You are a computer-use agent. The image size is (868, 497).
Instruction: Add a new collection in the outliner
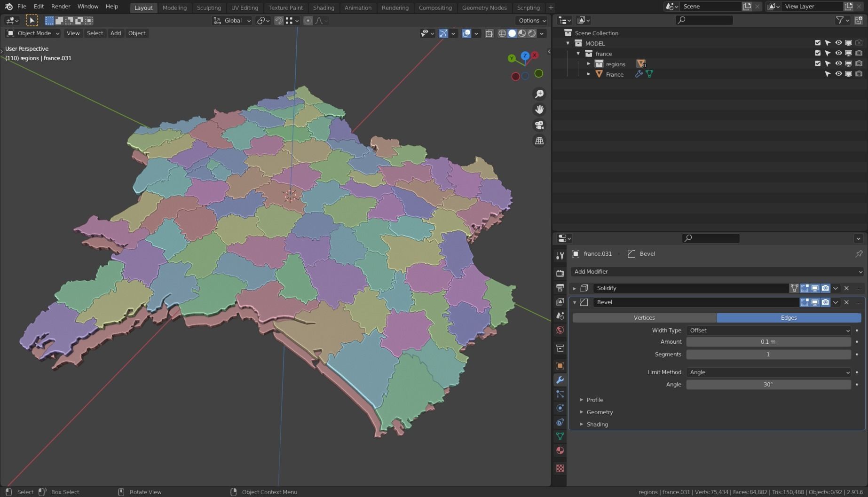pos(859,20)
